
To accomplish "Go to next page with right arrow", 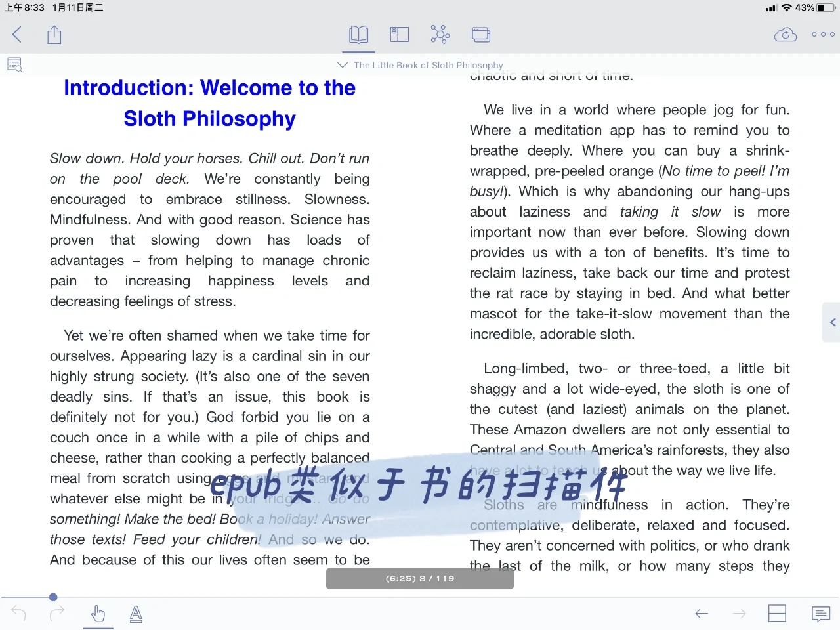I will pos(740,614).
